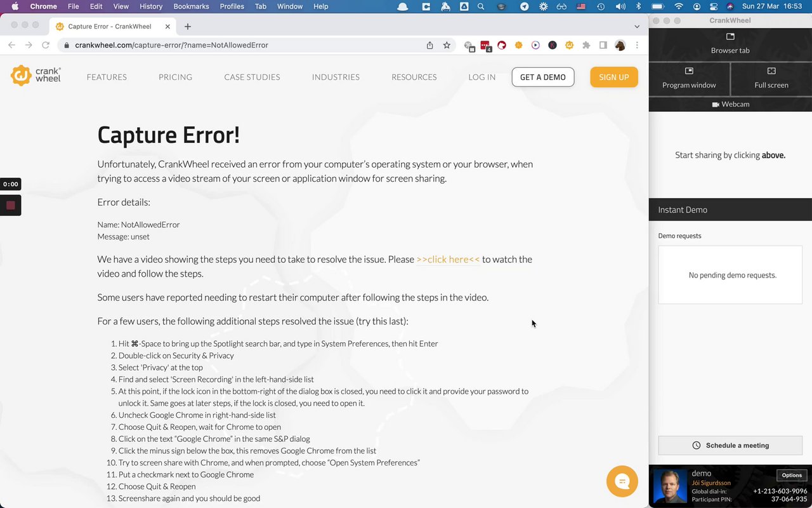
Task: Open the Window menu
Action: [x=290, y=6]
